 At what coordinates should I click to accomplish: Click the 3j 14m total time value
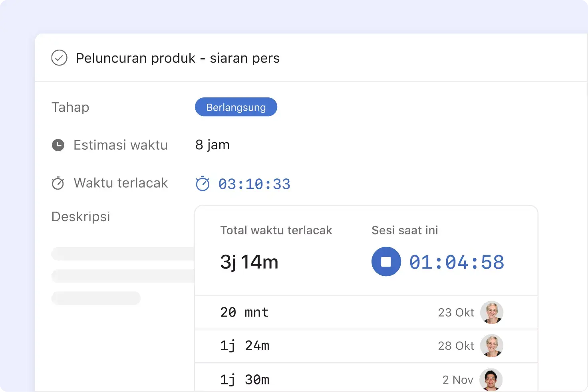[x=249, y=261]
